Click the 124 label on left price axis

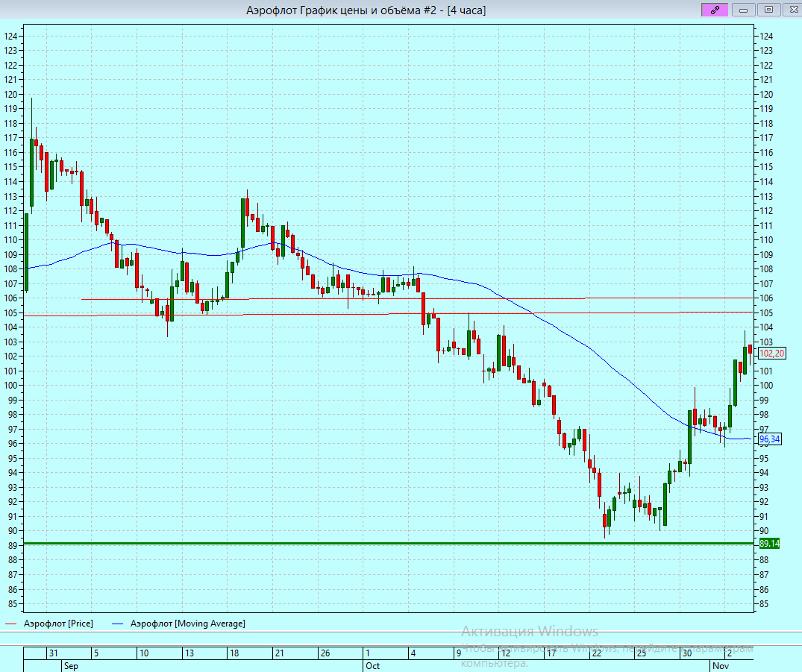click(10, 37)
